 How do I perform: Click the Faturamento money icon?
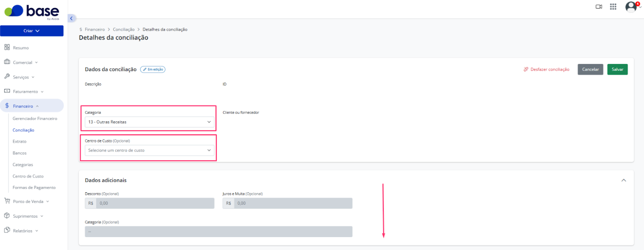coord(7,91)
